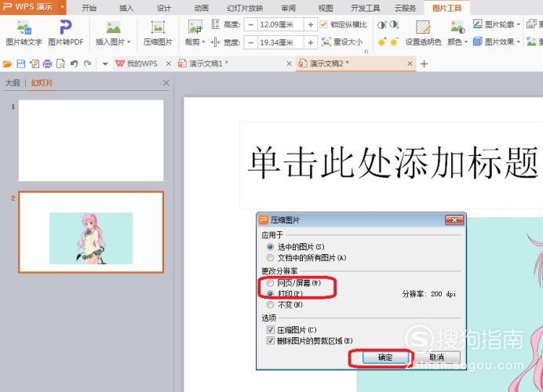Click the 重设大小 reset size icon

[x=326, y=42]
